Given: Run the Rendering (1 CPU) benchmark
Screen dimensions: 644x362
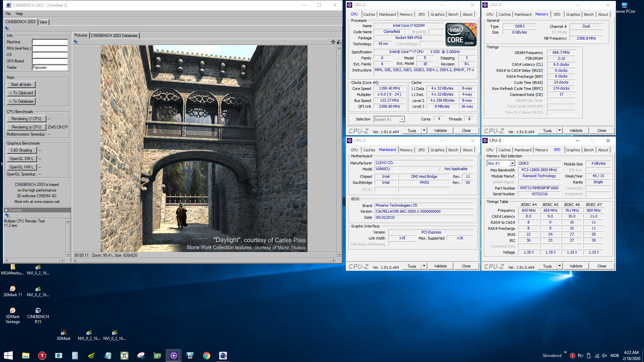Looking at the screenshot, I should click(26, 119).
